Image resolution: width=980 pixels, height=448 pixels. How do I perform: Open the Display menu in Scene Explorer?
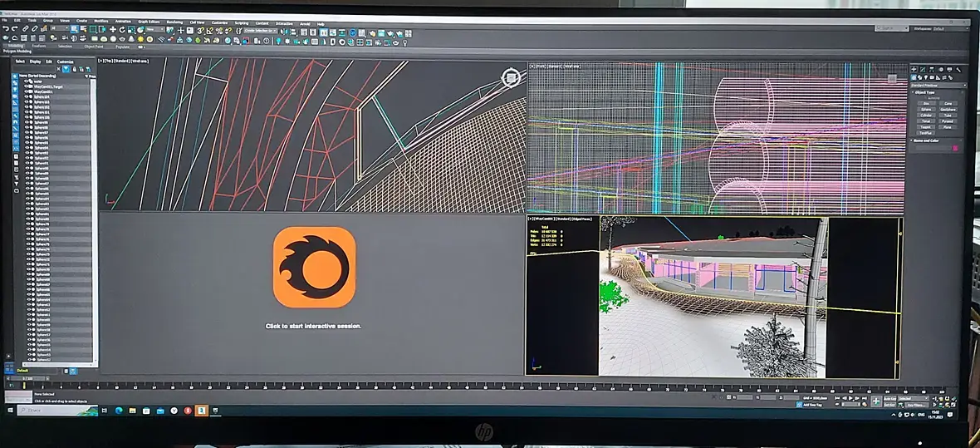tap(35, 62)
